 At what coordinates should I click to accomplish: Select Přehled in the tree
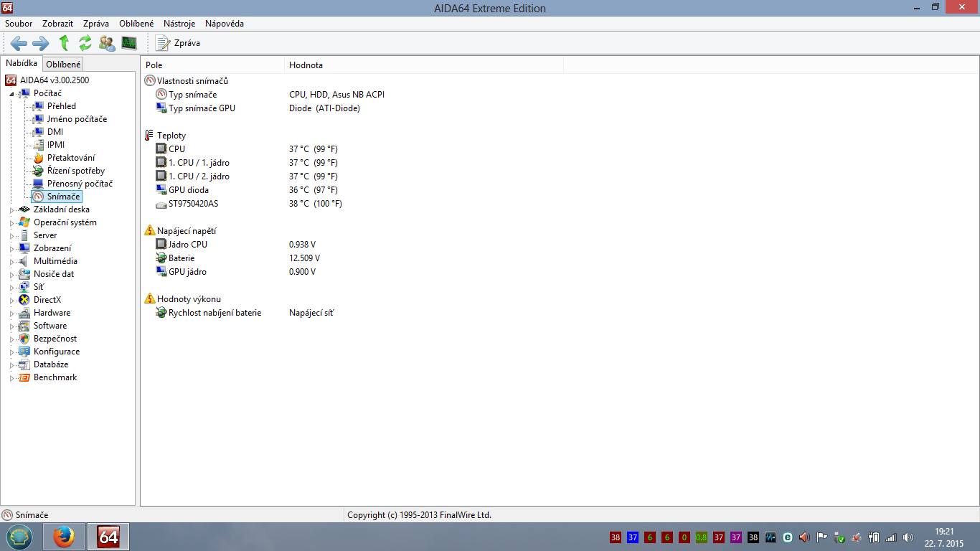61,106
